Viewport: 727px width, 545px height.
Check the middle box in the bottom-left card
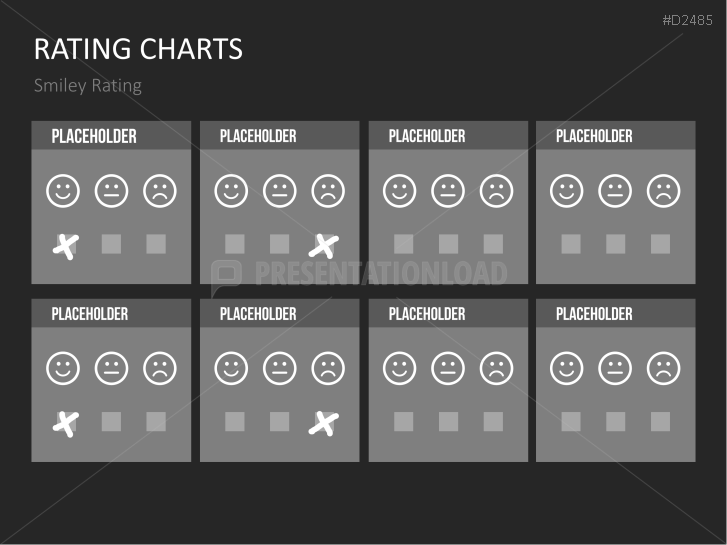pyautogui.click(x=111, y=422)
